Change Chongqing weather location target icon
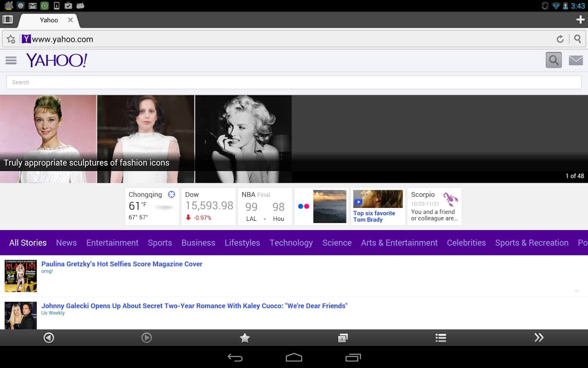Image resolution: width=588 pixels, height=368 pixels. click(171, 195)
